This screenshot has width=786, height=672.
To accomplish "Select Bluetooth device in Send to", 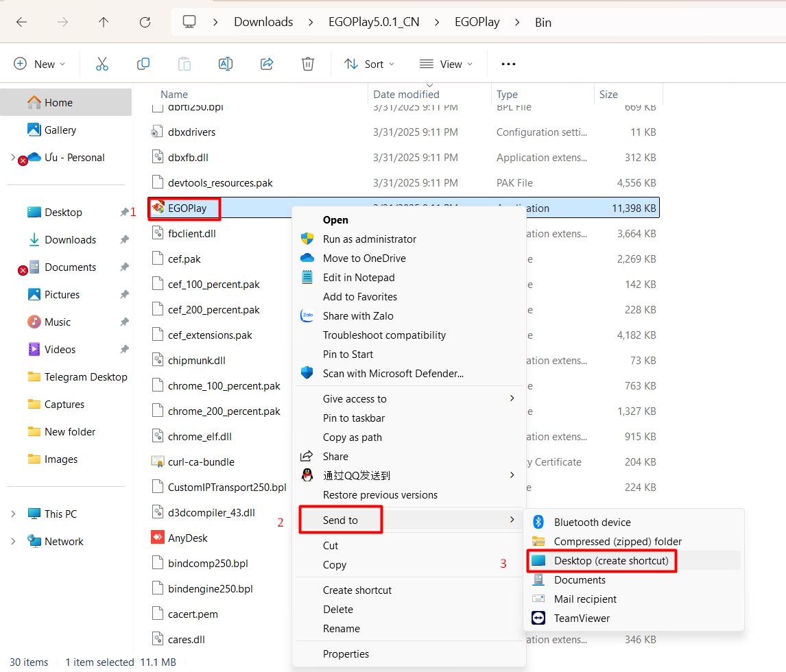I will click(634, 522).
